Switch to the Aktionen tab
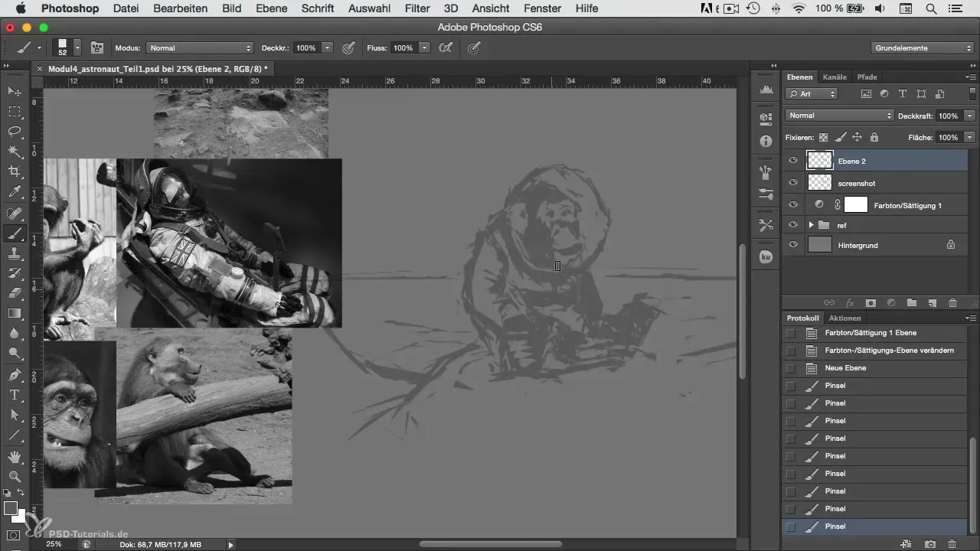The image size is (980, 551). (x=844, y=318)
